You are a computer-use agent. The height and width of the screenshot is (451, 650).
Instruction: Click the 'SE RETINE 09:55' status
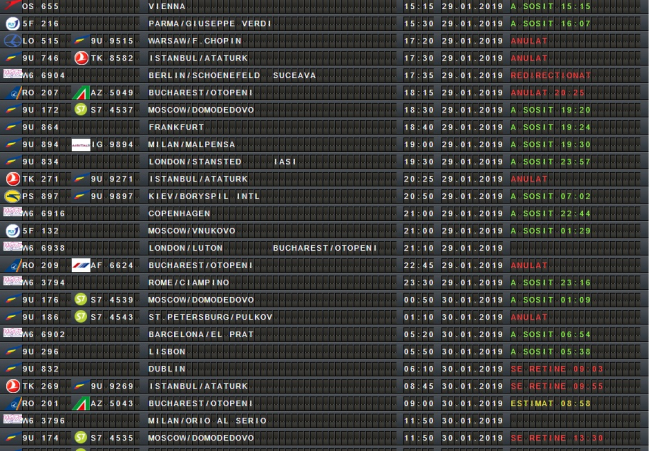point(557,386)
